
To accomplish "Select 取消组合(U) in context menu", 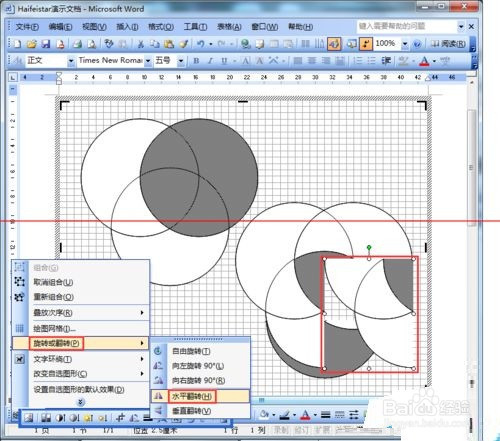I will tap(80, 282).
